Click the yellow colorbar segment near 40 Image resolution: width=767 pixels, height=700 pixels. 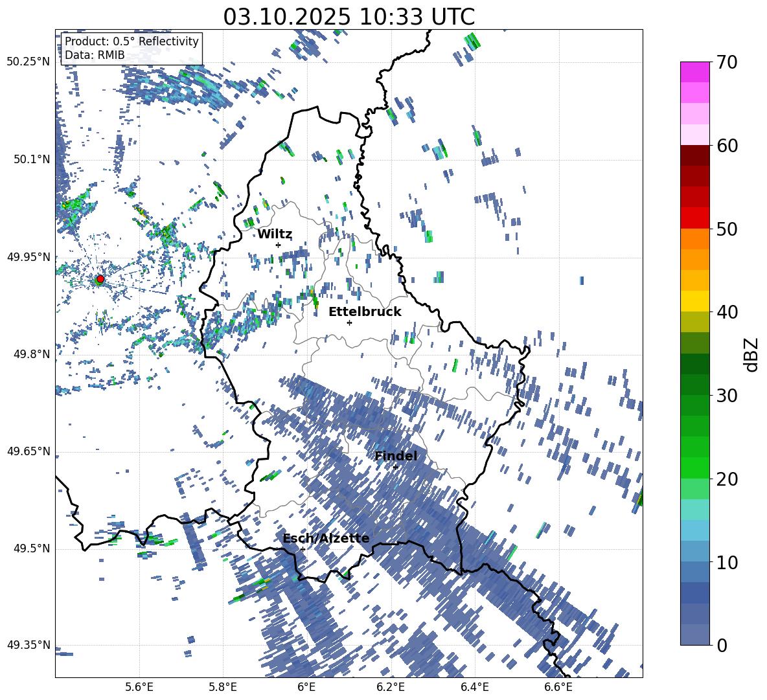pos(694,301)
